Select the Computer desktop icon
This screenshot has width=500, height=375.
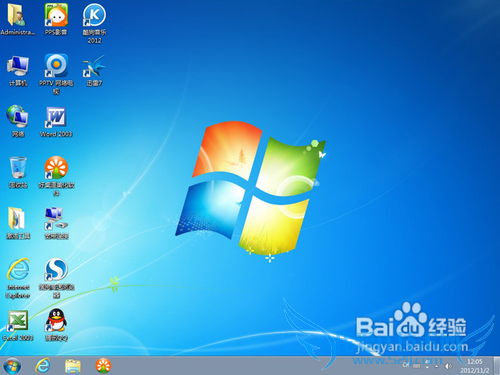18,66
